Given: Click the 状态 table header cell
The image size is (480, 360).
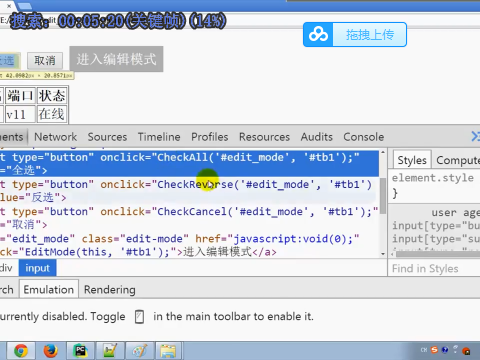Looking at the screenshot, I should coord(52,96).
